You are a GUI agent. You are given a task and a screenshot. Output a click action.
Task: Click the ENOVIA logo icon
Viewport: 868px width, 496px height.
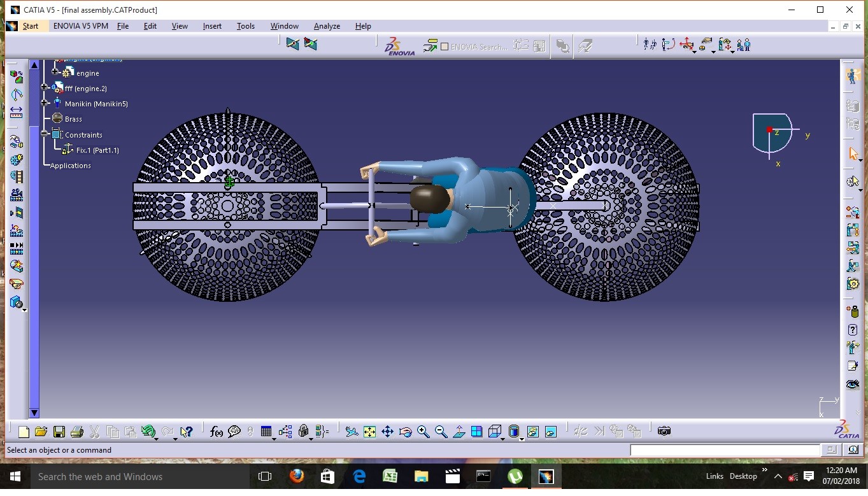tap(400, 46)
